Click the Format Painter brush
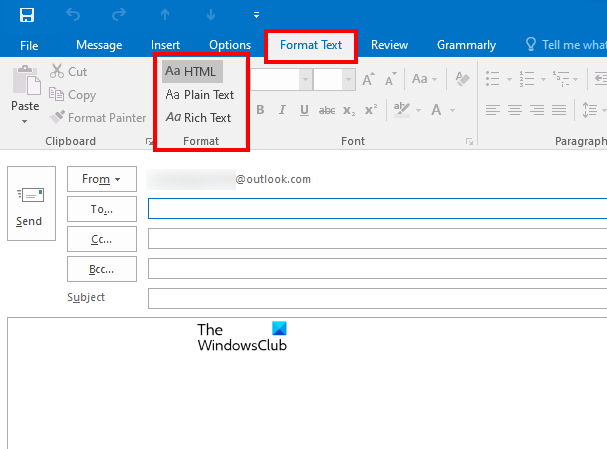The image size is (607, 449). [98, 118]
